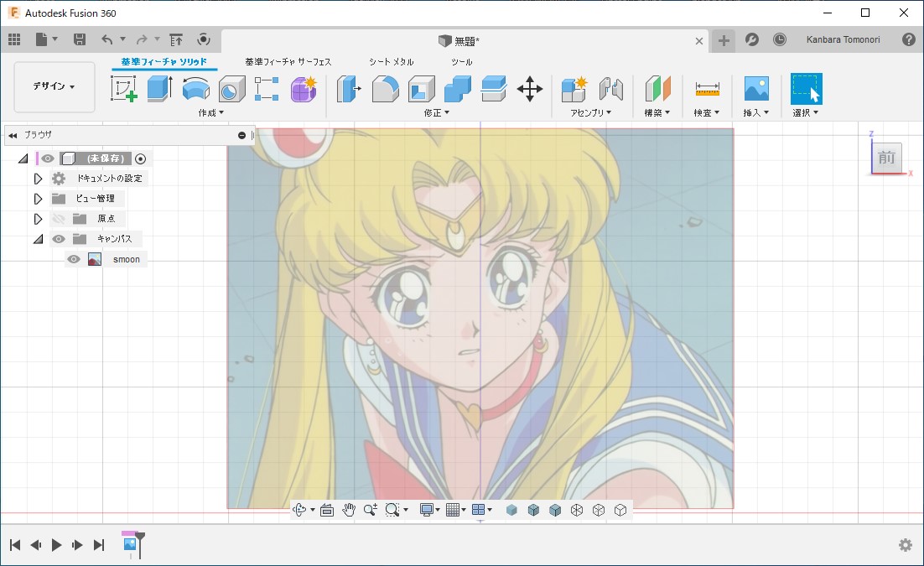Select the Extrude tool
This screenshot has width=924, height=566.
tap(159, 88)
